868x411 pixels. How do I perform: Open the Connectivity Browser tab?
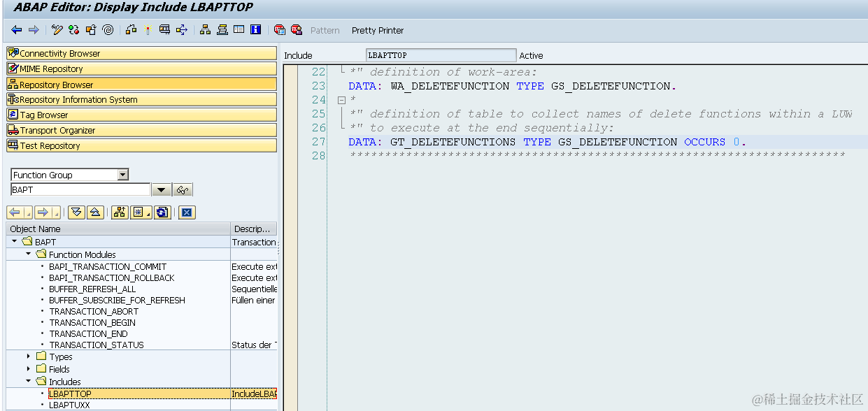[x=141, y=53]
